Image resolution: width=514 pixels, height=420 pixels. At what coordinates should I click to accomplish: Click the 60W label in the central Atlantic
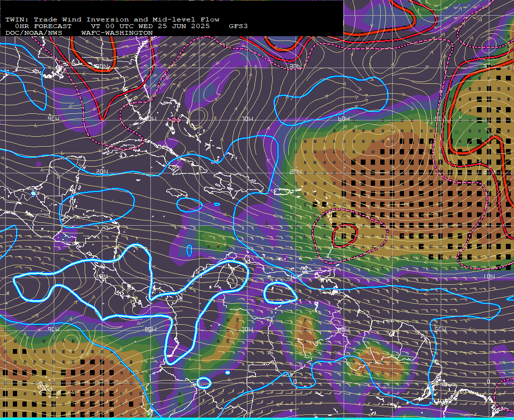(344, 119)
